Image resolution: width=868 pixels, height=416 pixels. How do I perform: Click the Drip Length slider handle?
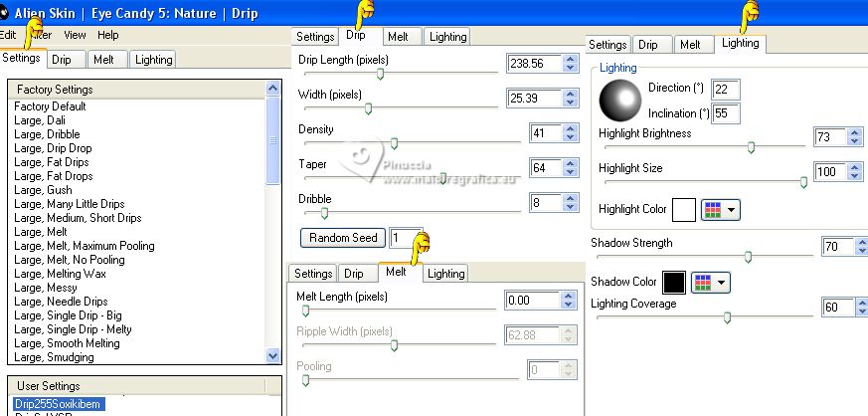click(380, 75)
